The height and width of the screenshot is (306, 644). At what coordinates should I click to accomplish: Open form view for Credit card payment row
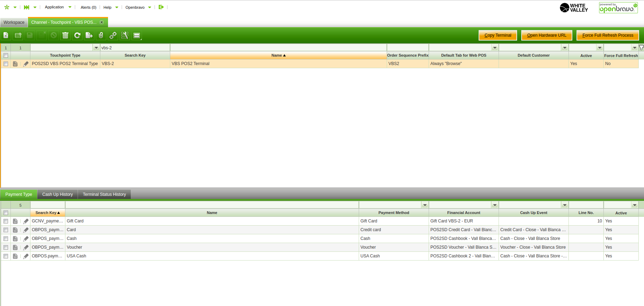click(x=15, y=230)
